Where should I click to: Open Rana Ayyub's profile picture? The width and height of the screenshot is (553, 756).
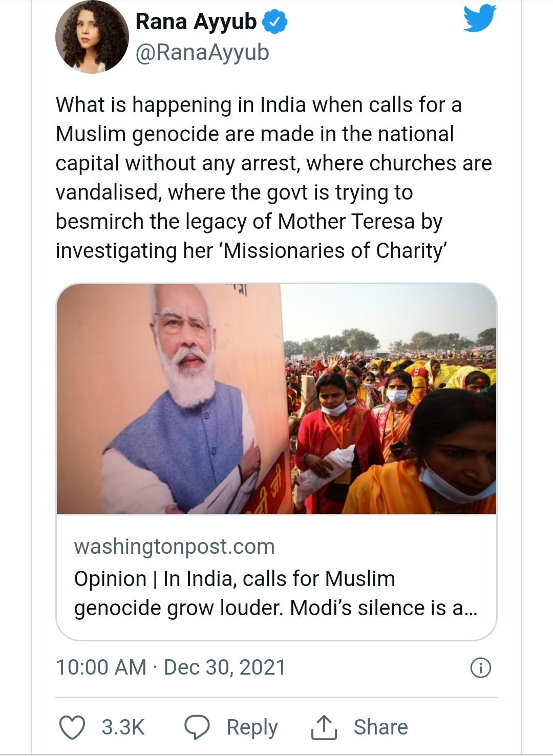point(92,37)
